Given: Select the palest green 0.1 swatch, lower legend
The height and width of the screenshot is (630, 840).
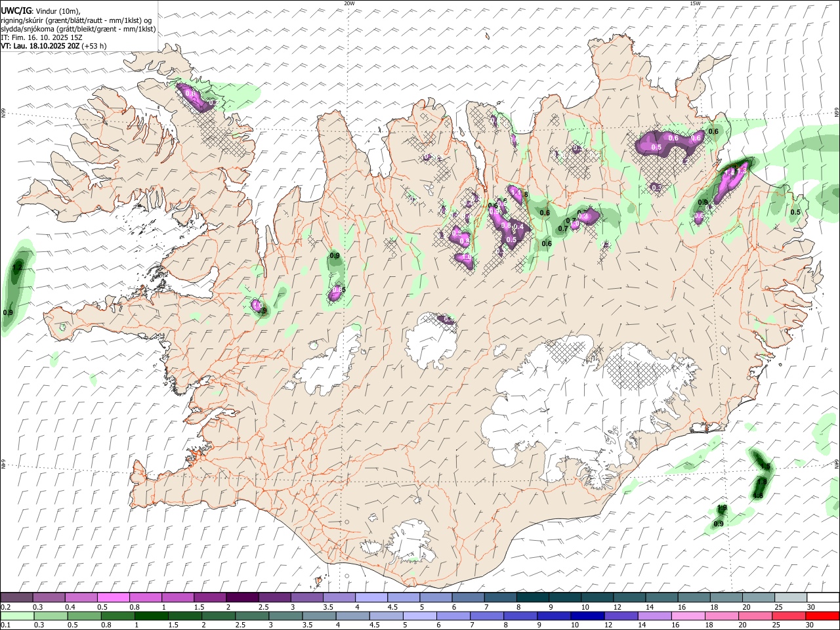Looking at the screenshot, I should point(17,616).
